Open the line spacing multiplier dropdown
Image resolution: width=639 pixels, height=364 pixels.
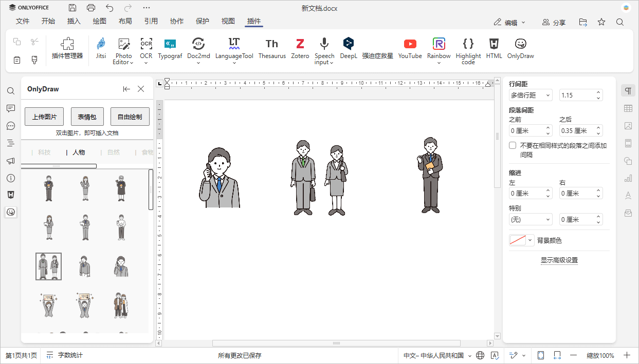[x=530, y=95]
